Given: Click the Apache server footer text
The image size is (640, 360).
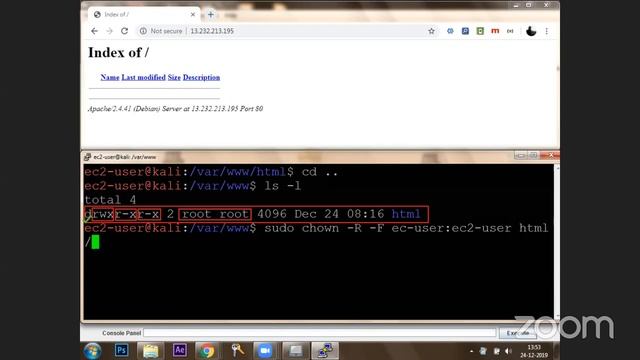Looking at the screenshot, I should tap(175, 109).
